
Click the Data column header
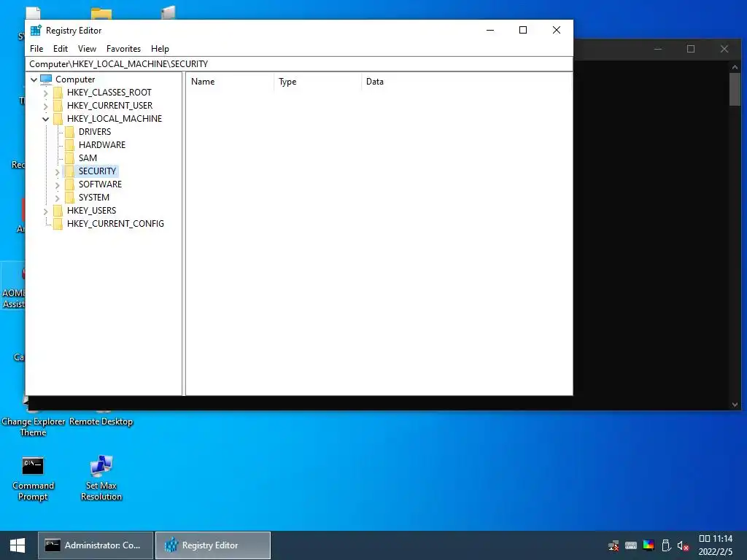coord(466,82)
